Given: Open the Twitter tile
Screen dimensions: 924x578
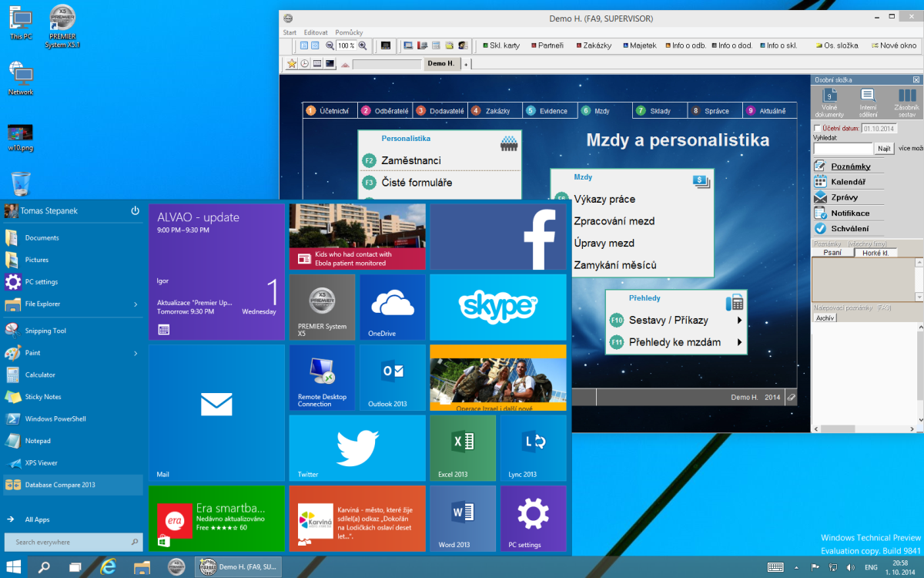Looking at the screenshot, I should (357, 449).
